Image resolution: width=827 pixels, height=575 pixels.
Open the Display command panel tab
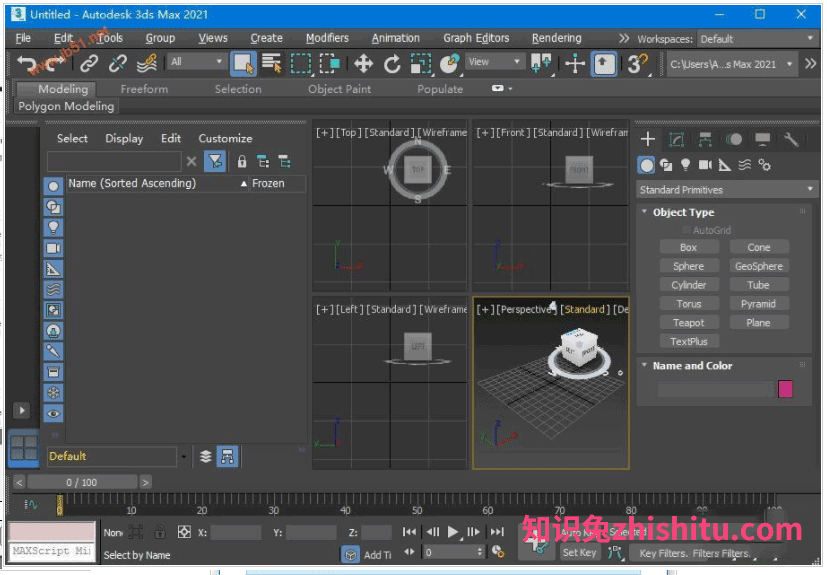pyautogui.click(x=762, y=139)
